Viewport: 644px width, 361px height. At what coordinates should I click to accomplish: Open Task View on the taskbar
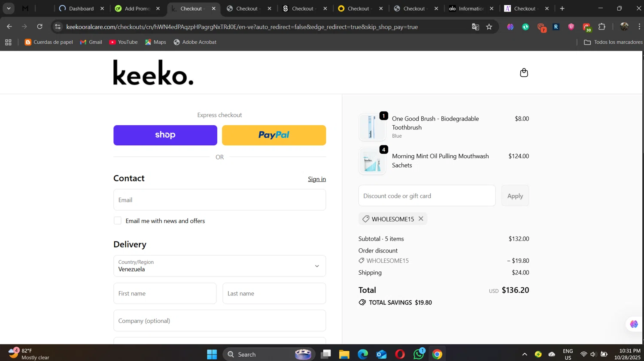coord(326,354)
